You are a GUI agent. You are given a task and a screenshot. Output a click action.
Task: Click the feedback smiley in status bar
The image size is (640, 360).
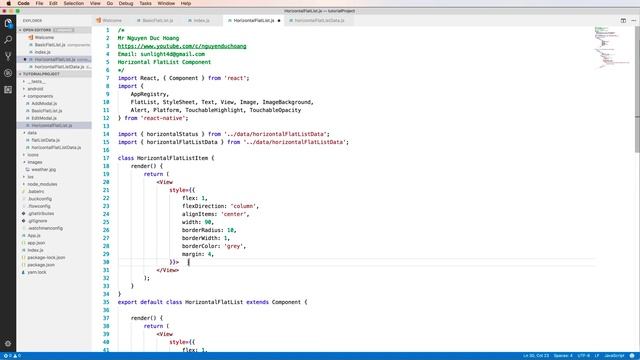632,356
